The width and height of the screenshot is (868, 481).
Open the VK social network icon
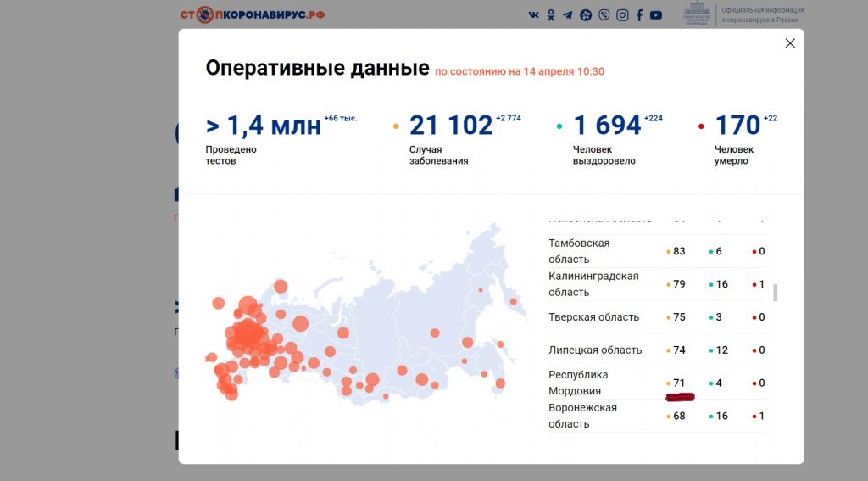tap(534, 15)
